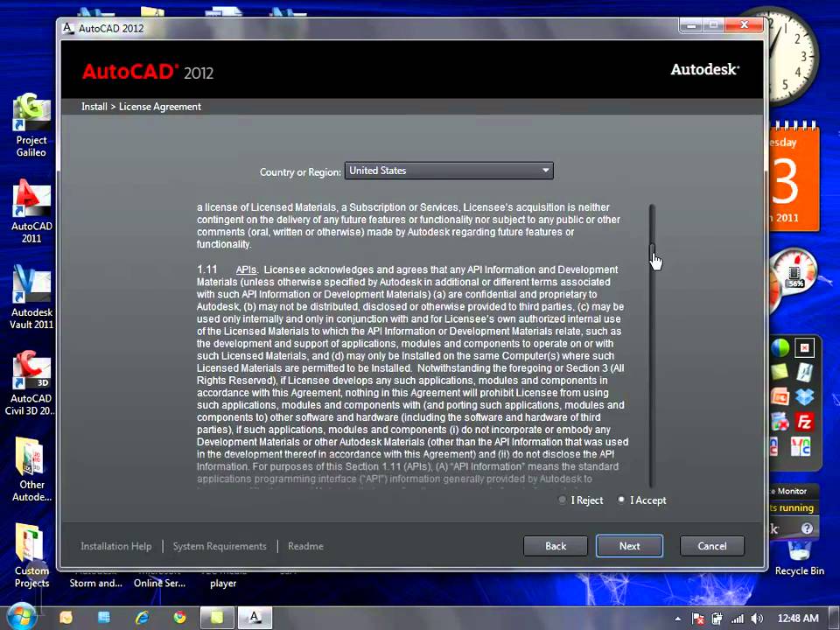
Task: Open the AutoCAD Civil 3D desktop shortcut
Action: [31, 383]
